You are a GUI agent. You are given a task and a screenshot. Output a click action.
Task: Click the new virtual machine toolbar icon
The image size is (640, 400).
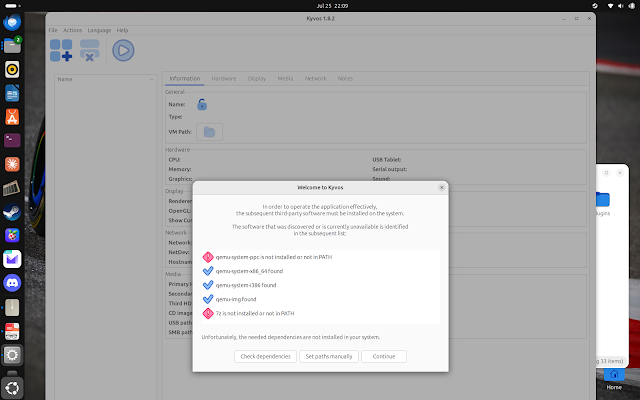(x=61, y=50)
